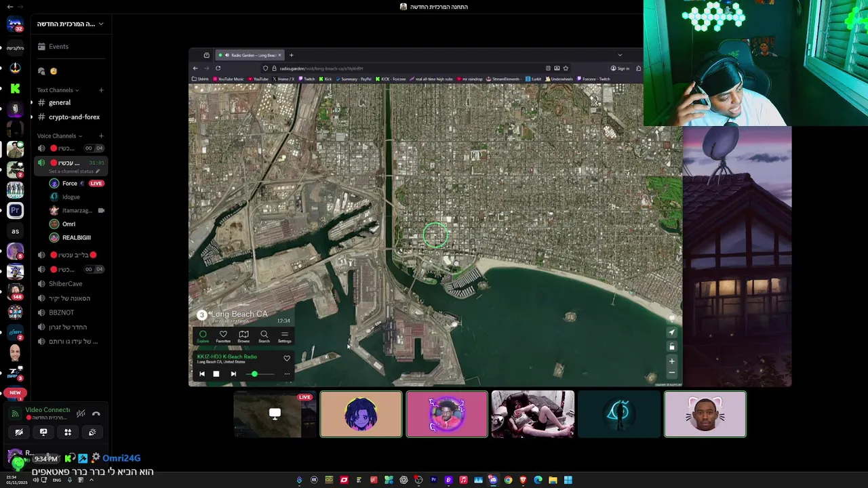Go back in the browser
Viewport: 868px width, 488px height.
195,68
